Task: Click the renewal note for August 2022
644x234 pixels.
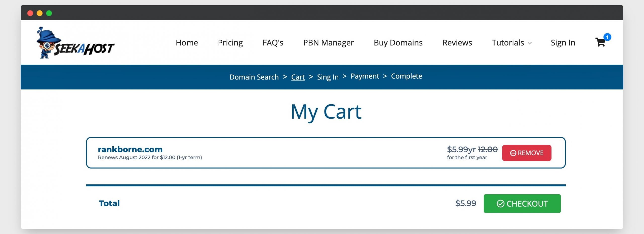Action: (x=150, y=158)
